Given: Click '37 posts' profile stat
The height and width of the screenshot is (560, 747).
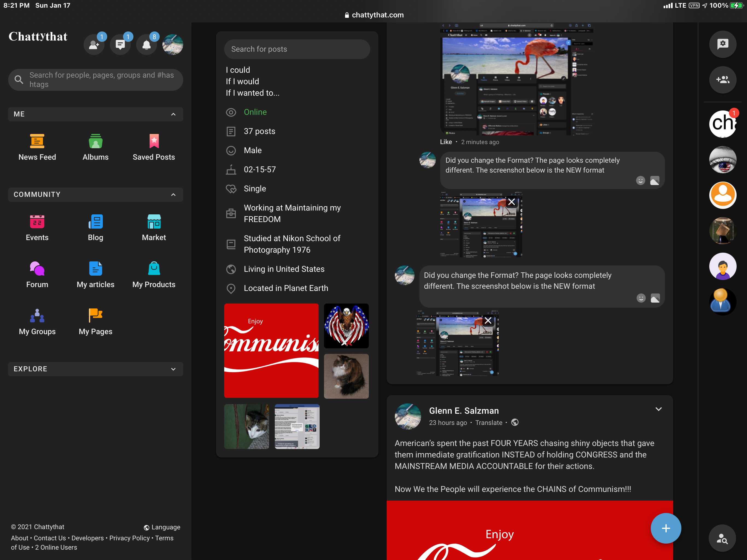Looking at the screenshot, I should tap(259, 132).
